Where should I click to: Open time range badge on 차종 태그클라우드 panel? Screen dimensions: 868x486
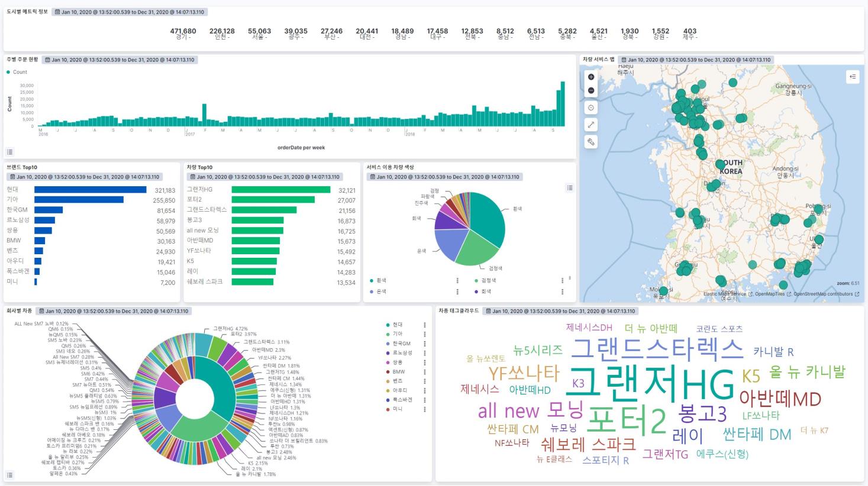pyautogui.click(x=560, y=311)
